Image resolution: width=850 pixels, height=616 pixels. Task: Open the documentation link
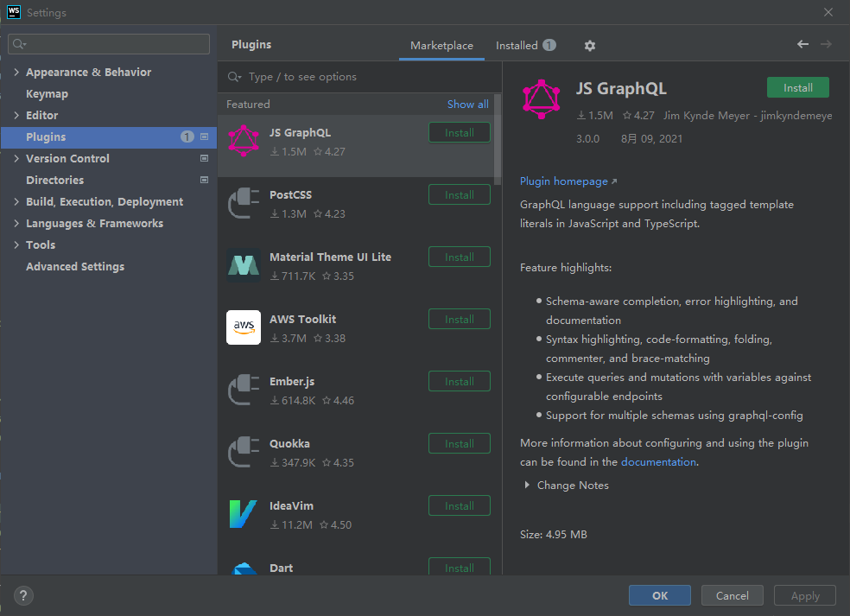(x=658, y=462)
